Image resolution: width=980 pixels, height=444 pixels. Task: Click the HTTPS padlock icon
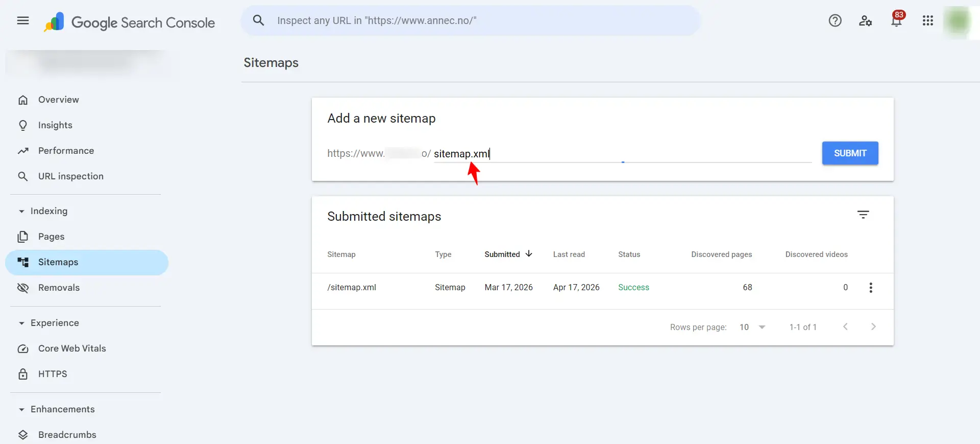pyautogui.click(x=23, y=374)
